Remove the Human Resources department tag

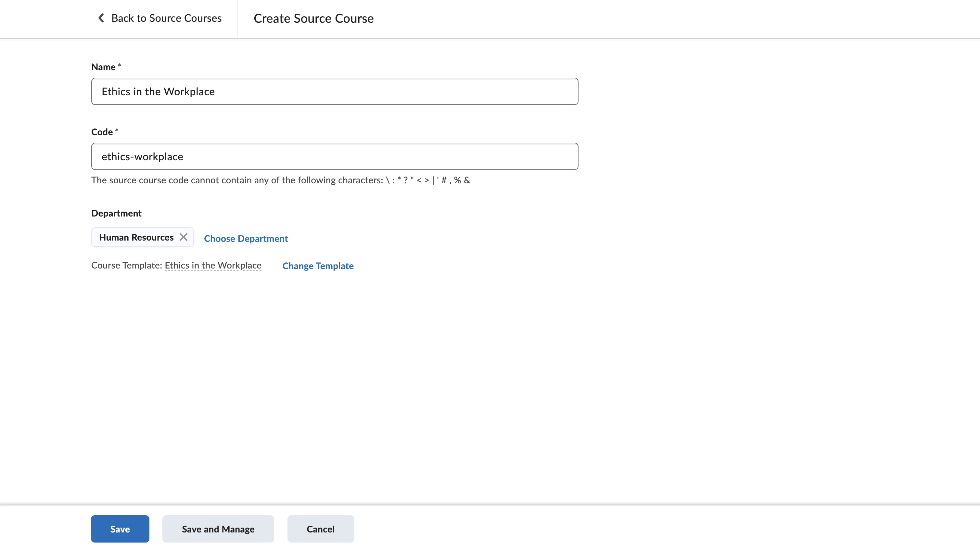pyautogui.click(x=184, y=237)
